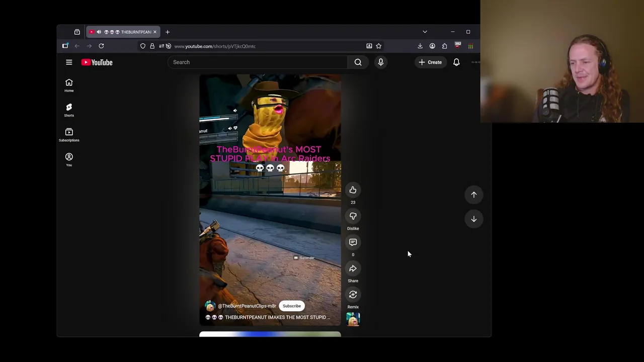644x362 pixels.
Task: Reload the page in the browser toolbar
Action: (101, 46)
